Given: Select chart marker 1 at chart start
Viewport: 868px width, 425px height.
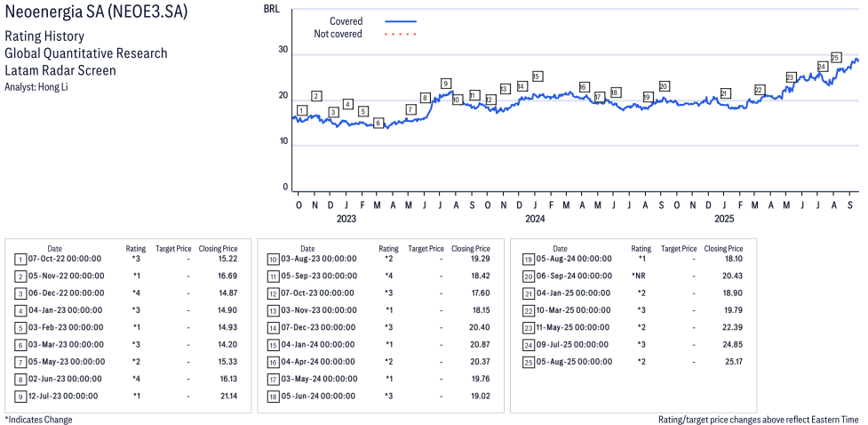Looking at the screenshot, I should coord(302,110).
